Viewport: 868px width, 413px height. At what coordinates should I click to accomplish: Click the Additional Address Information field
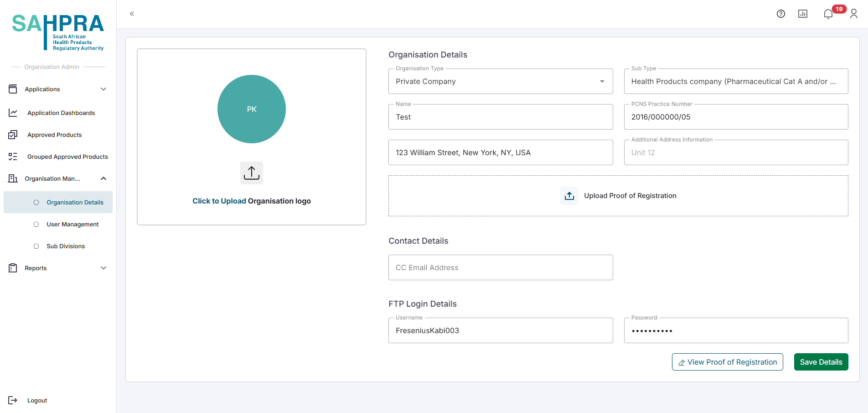click(x=736, y=152)
